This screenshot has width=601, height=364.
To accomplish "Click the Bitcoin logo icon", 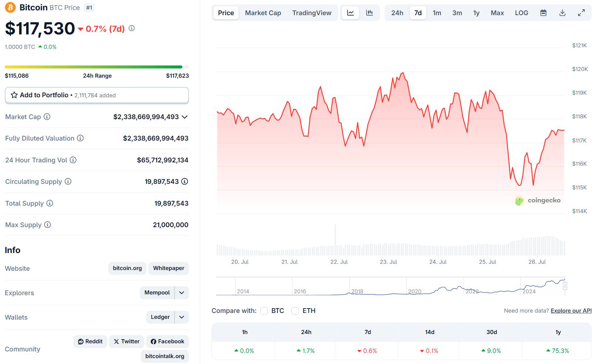I will point(10,7).
